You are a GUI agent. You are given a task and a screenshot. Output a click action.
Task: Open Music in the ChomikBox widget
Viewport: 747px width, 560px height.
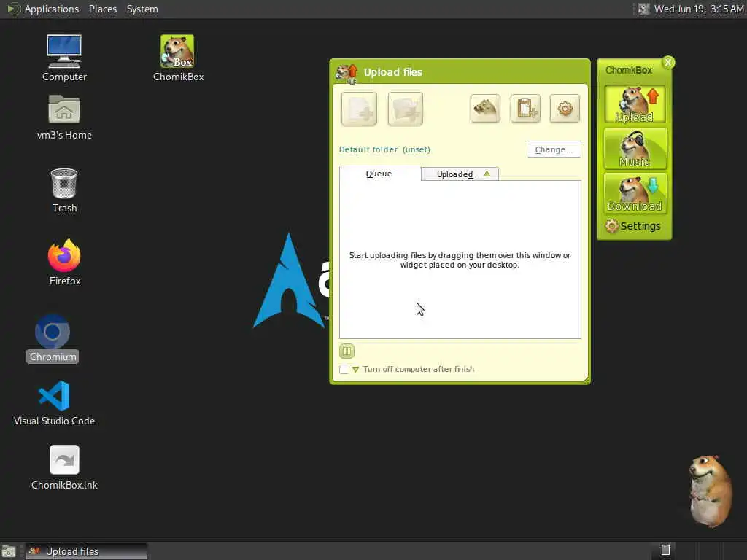635,149
